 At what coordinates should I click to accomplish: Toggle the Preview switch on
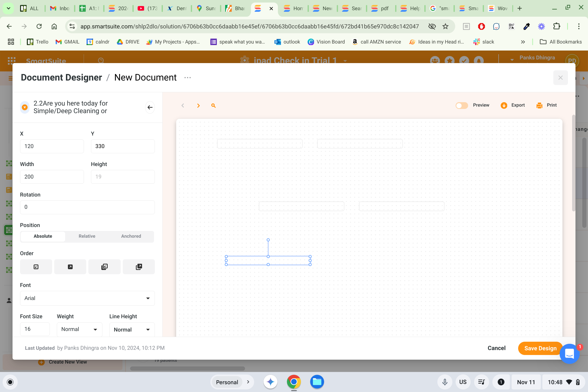coord(462,105)
